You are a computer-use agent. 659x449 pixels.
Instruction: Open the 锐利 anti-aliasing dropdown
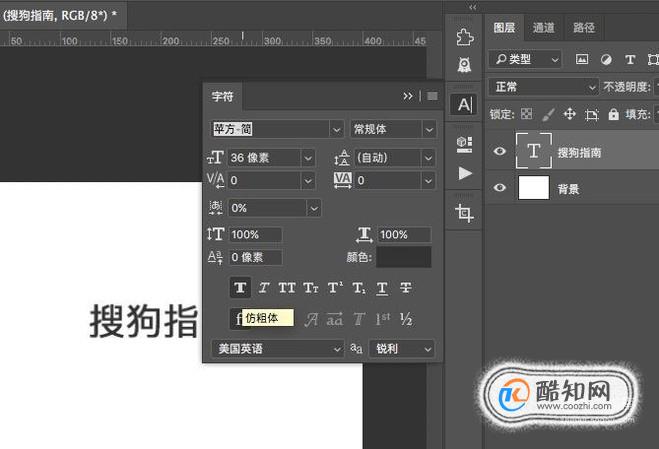pyautogui.click(x=401, y=349)
